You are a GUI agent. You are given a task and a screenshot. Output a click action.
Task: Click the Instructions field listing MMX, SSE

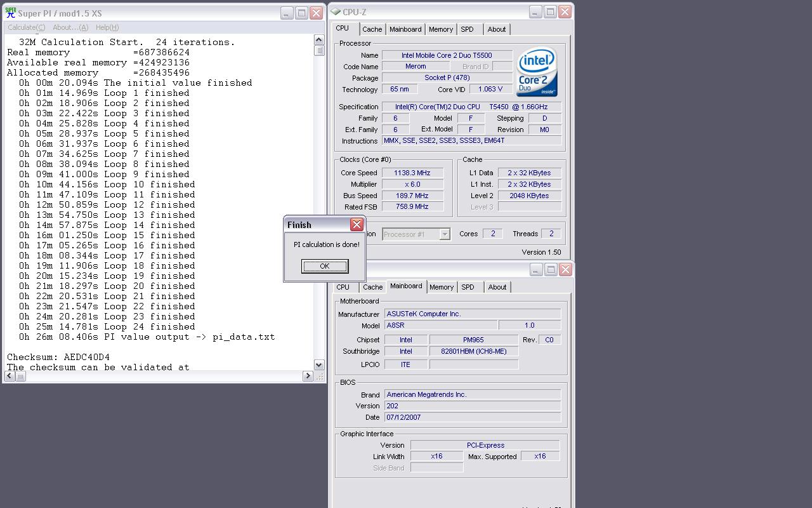click(x=471, y=141)
